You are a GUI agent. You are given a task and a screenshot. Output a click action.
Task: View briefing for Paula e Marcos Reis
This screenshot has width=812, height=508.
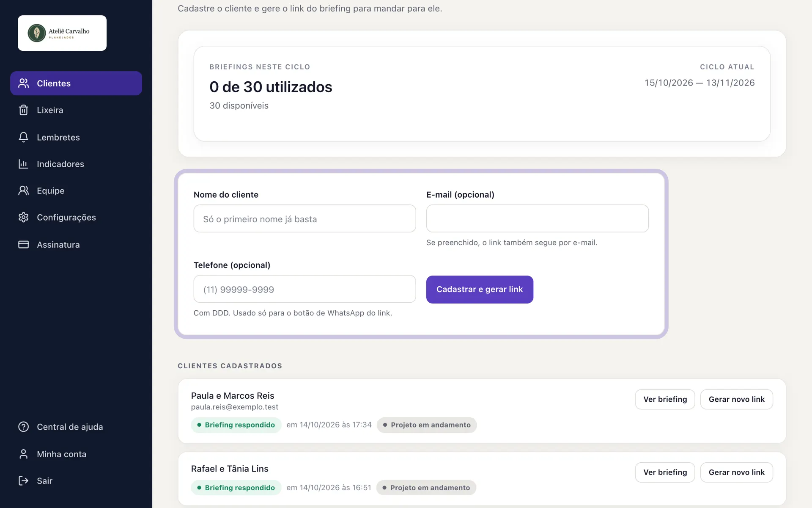[x=665, y=399]
